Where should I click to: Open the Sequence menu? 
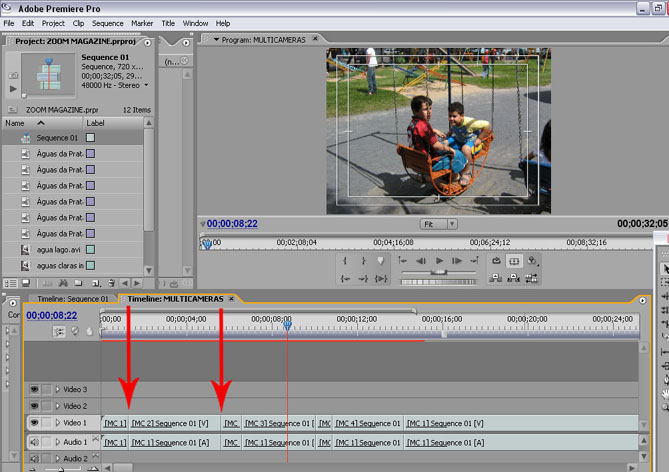tap(107, 23)
